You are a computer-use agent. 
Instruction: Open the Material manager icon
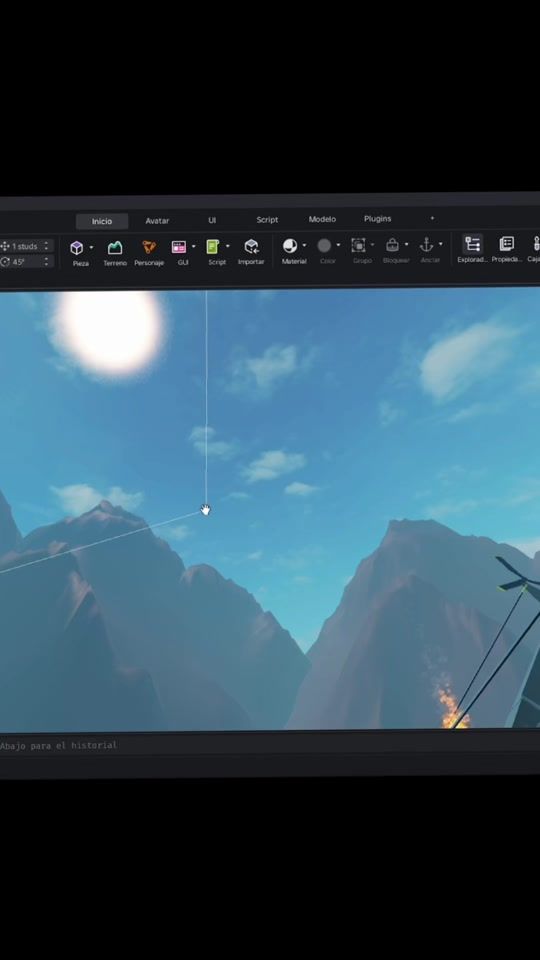point(290,246)
